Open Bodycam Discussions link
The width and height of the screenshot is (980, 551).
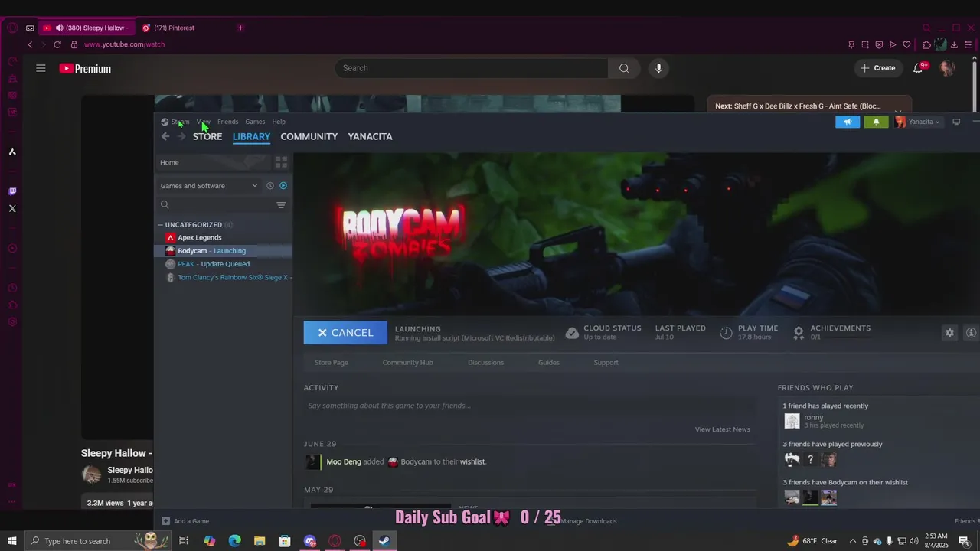[x=485, y=363]
